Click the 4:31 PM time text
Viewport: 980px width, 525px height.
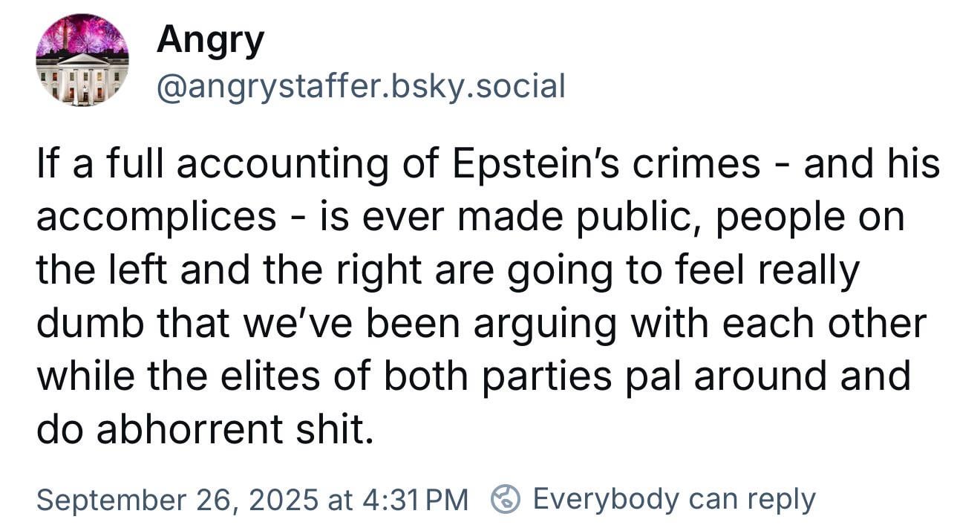click(416, 499)
